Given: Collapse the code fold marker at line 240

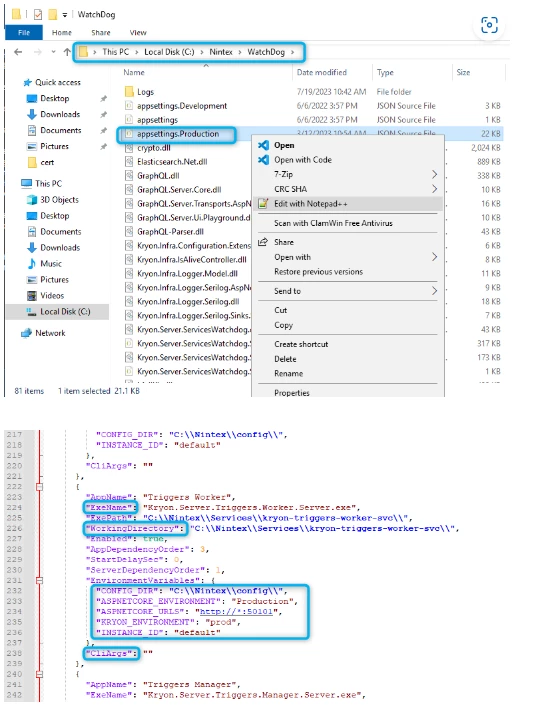Looking at the screenshot, I should tap(40, 674).
